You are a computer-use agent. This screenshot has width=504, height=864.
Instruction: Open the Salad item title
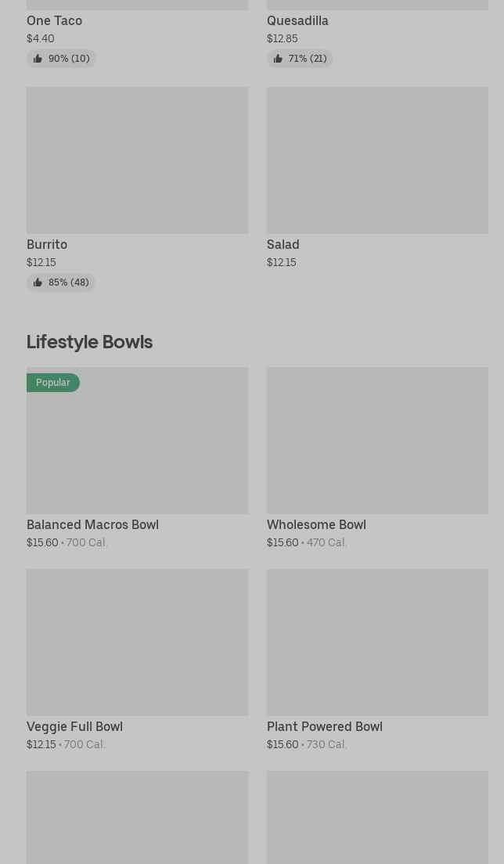[x=283, y=245]
